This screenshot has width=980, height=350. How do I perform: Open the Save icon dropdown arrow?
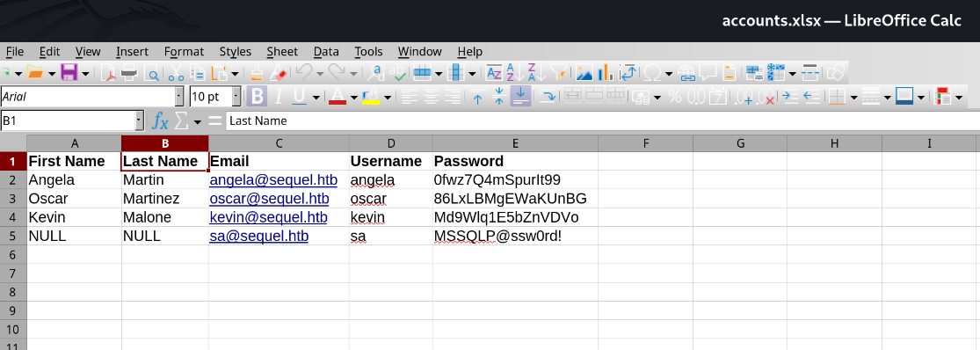click(84, 74)
